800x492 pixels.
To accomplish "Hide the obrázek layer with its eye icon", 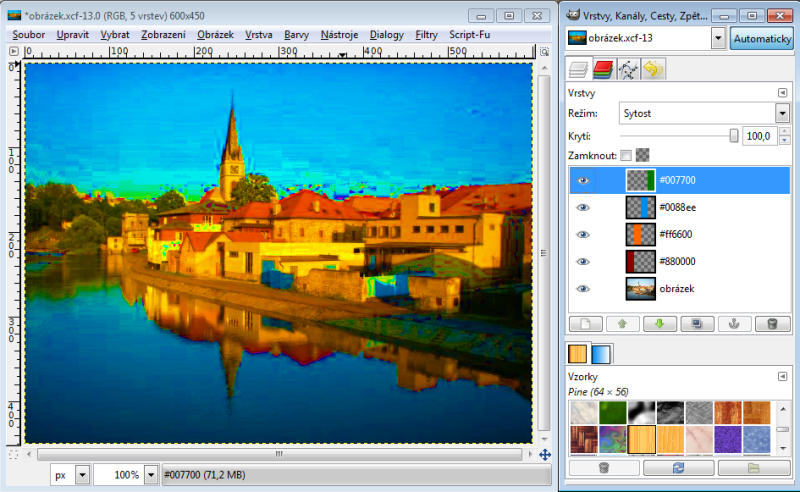I will pos(583,288).
